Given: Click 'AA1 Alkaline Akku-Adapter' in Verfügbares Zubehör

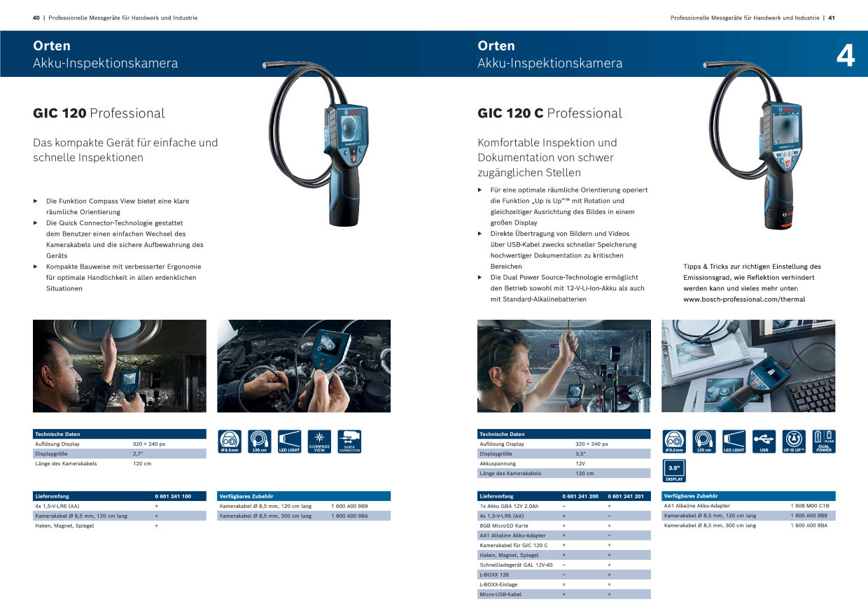Looking at the screenshot, I should [696, 506].
